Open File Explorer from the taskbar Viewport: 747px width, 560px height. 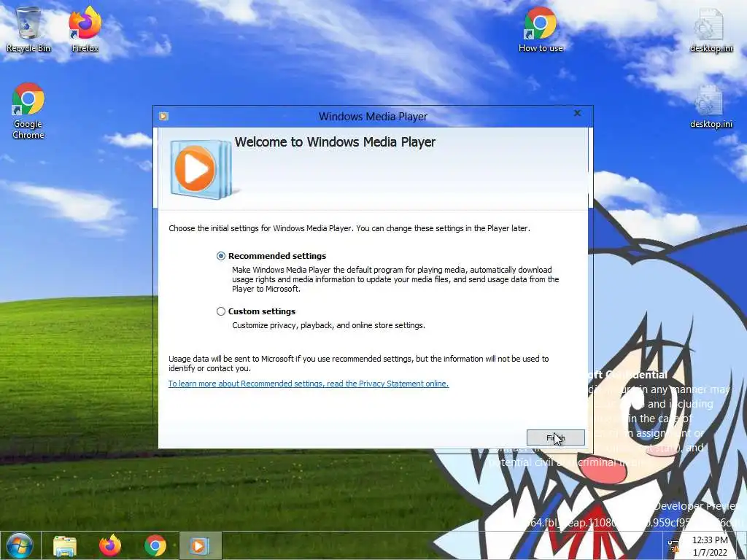(x=65, y=545)
